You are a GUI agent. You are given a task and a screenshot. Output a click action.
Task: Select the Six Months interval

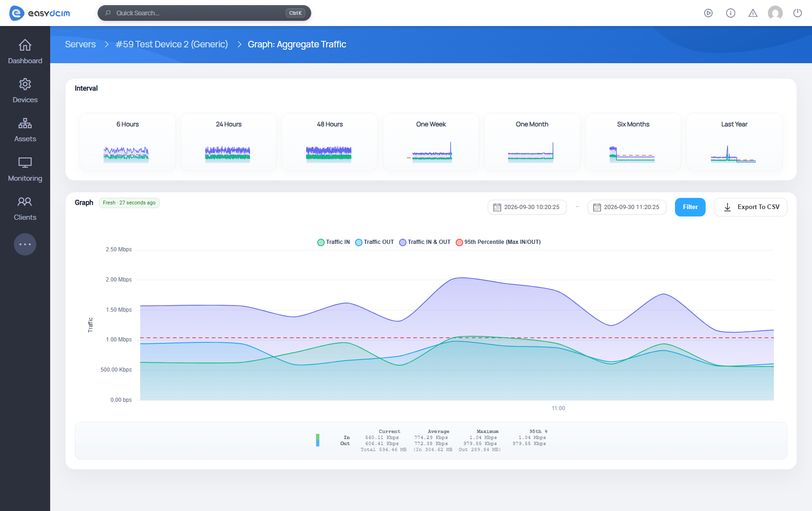pos(633,142)
